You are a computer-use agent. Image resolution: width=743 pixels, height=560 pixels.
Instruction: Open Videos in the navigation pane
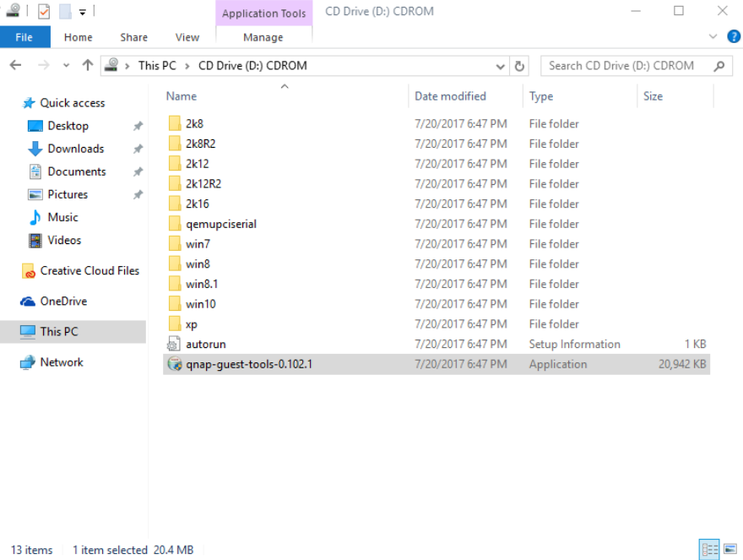(x=64, y=240)
